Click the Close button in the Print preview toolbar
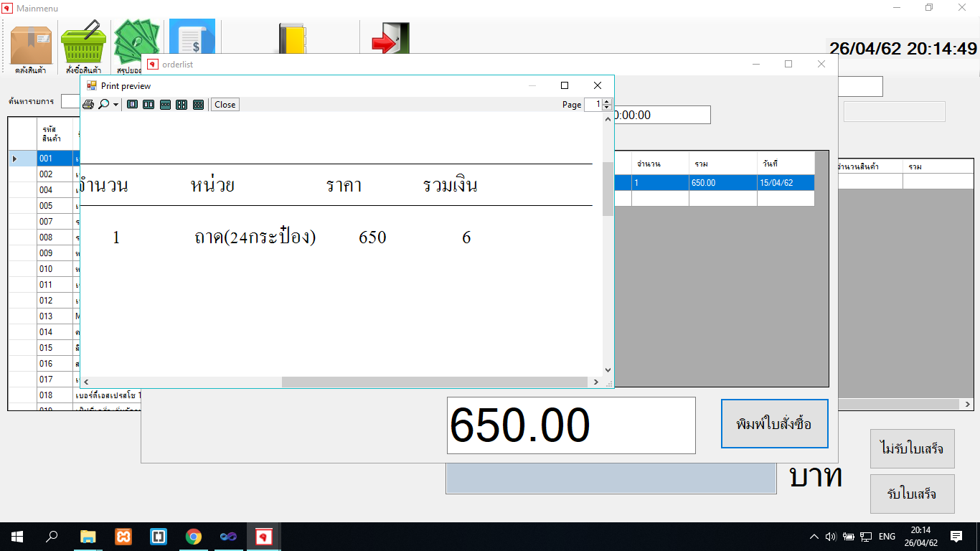Image resolution: width=980 pixels, height=551 pixels. tap(225, 105)
